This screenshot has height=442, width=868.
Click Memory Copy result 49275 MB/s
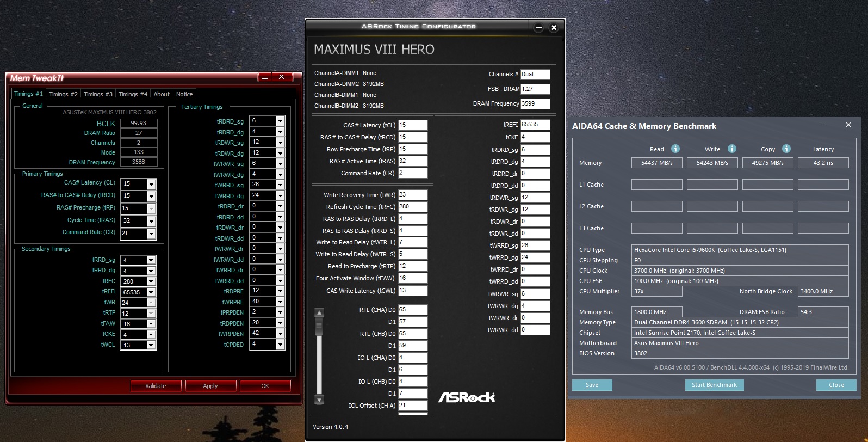coord(768,163)
